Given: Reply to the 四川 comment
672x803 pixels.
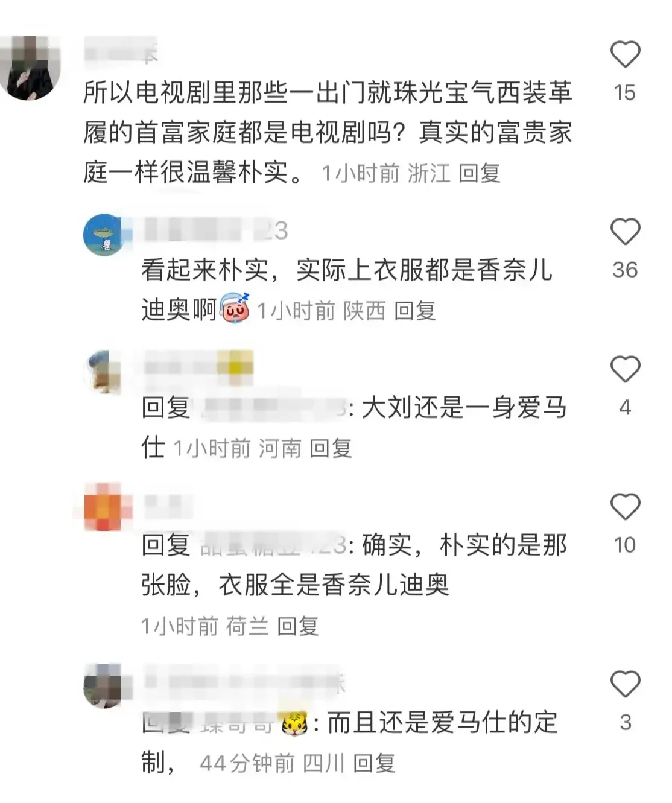Looking at the screenshot, I should pos(374,764).
